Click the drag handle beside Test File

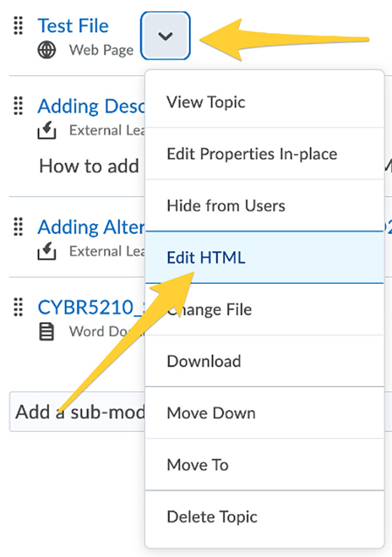coord(18,25)
